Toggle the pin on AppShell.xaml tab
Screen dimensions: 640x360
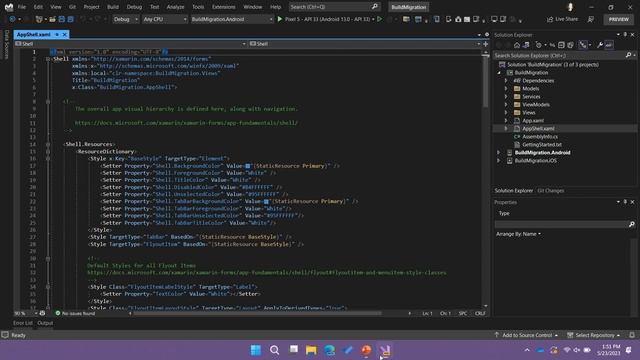57,35
